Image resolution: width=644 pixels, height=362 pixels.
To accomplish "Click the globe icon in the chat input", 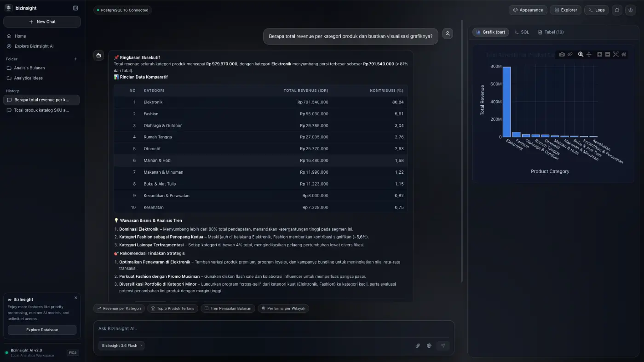I will click(x=429, y=345).
